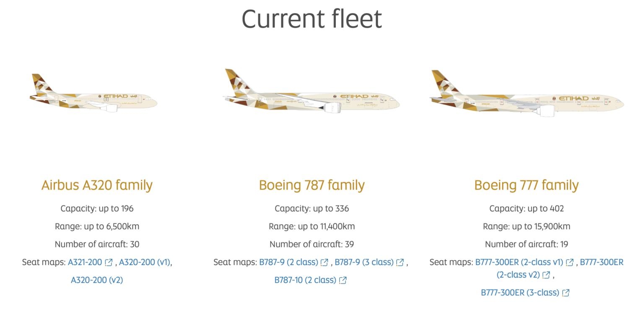The width and height of the screenshot is (644, 330).
Task: Click external icon after B777-300ER (2-class v2)
Action: tap(546, 275)
